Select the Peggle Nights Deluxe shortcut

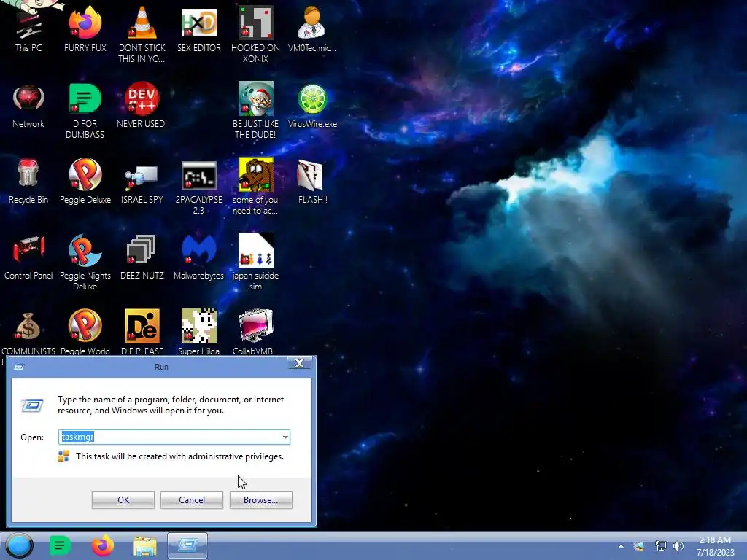click(x=85, y=262)
